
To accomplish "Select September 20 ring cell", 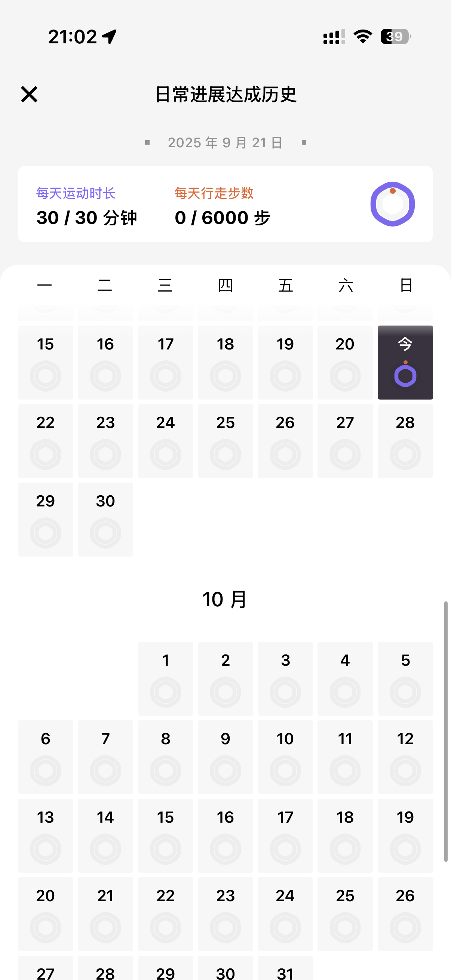I will (x=345, y=362).
